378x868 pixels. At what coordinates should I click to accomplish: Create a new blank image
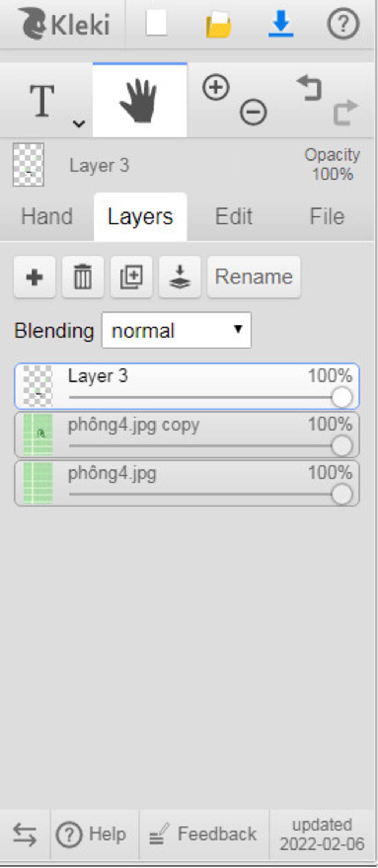(x=157, y=23)
